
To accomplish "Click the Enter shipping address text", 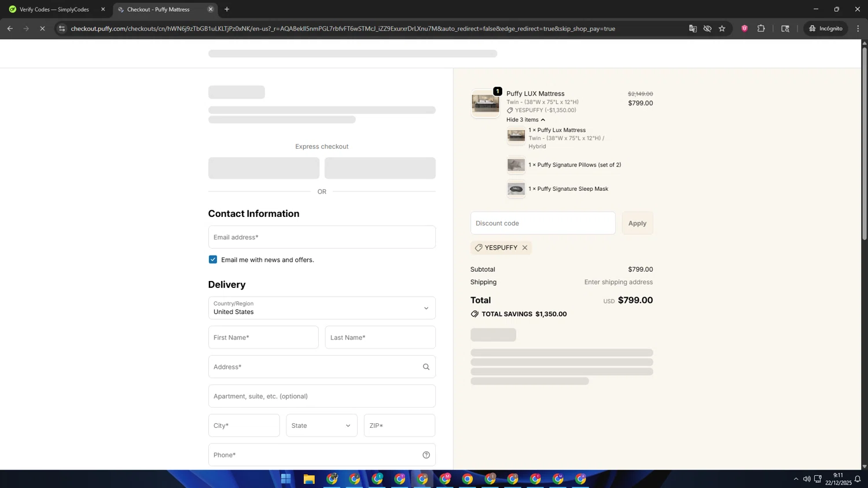I will (x=618, y=282).
